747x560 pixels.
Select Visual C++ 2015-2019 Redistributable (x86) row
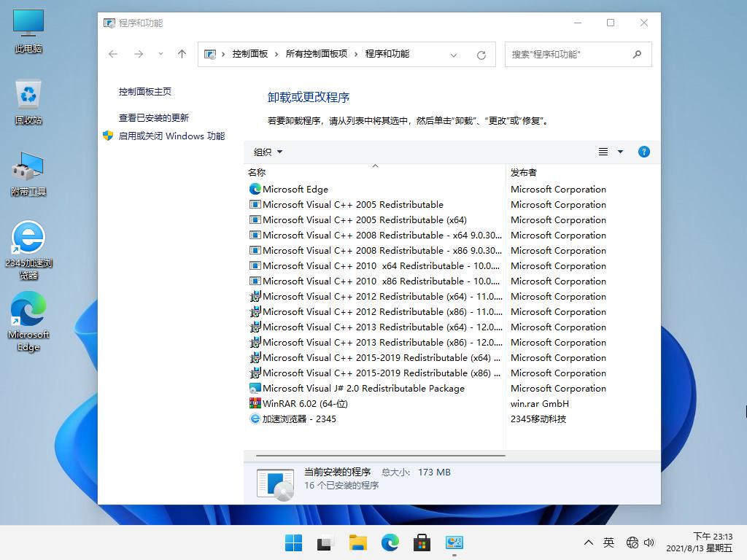(375, 373)
